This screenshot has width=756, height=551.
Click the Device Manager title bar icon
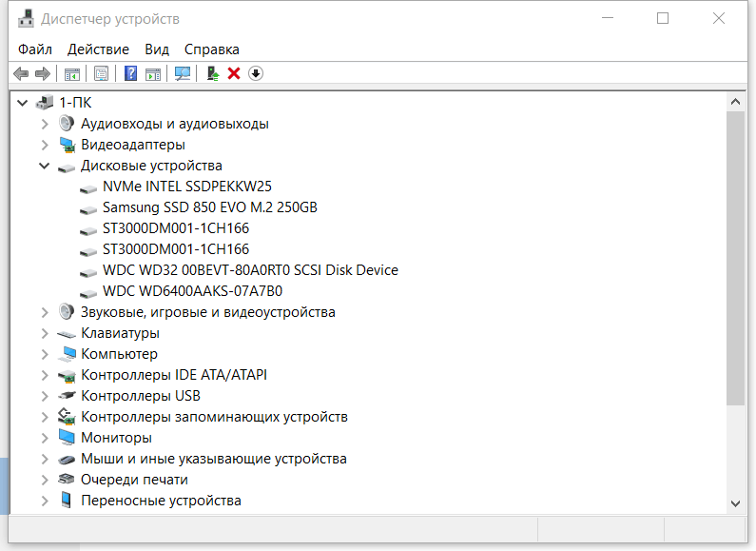tap(26, 19)
